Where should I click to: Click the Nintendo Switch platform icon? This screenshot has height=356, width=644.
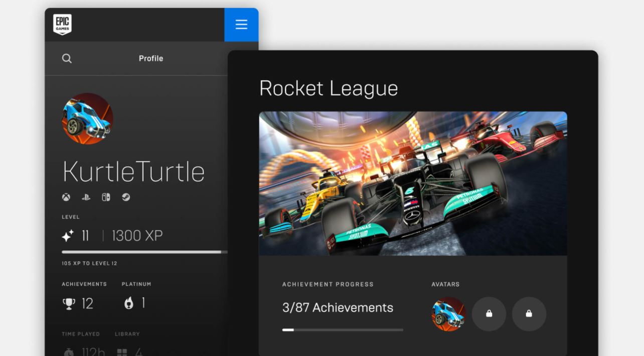[106, 197]
